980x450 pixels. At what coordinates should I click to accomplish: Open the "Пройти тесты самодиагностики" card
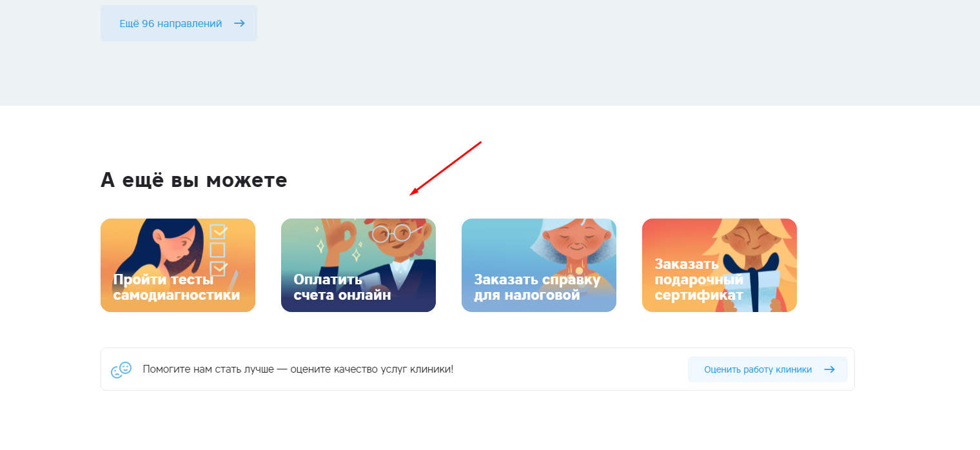click(178, 265)
